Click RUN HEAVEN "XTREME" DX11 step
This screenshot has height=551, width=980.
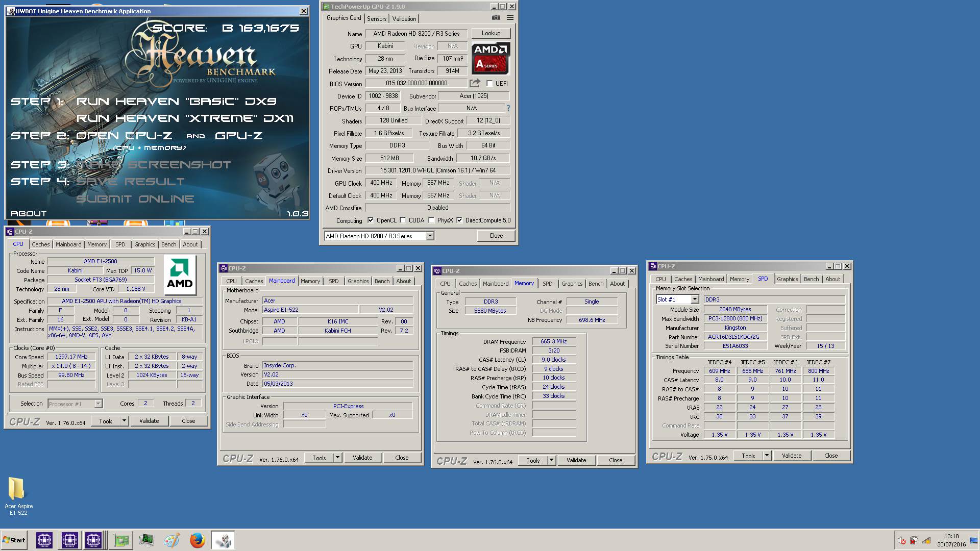[185, 118]
